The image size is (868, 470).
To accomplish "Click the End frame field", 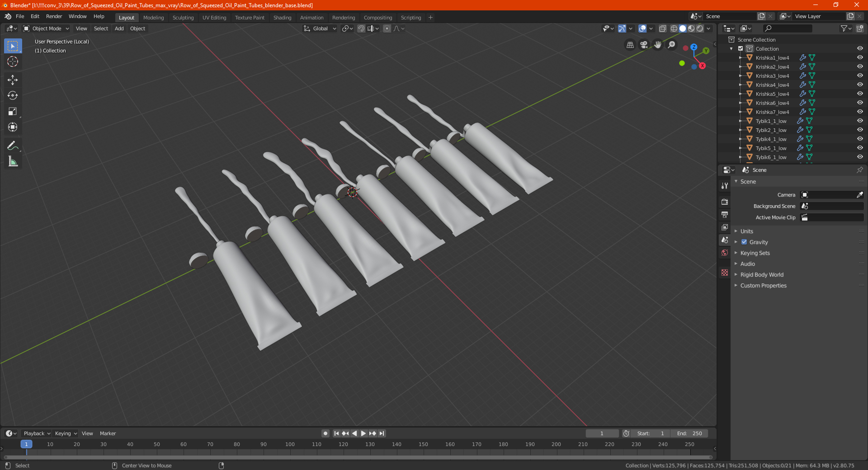I will point(689,433).
